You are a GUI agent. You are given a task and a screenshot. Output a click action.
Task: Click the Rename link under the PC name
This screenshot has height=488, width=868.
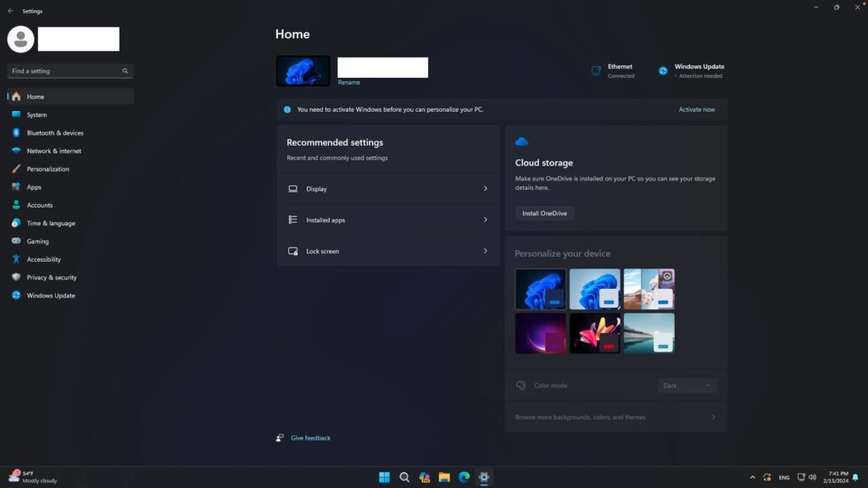(348, 82)
